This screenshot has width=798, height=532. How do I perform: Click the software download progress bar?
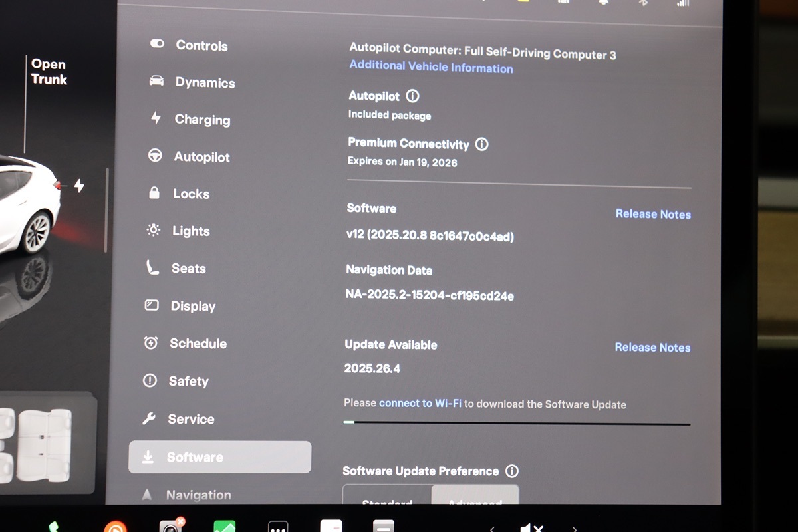tap(517, 423)
